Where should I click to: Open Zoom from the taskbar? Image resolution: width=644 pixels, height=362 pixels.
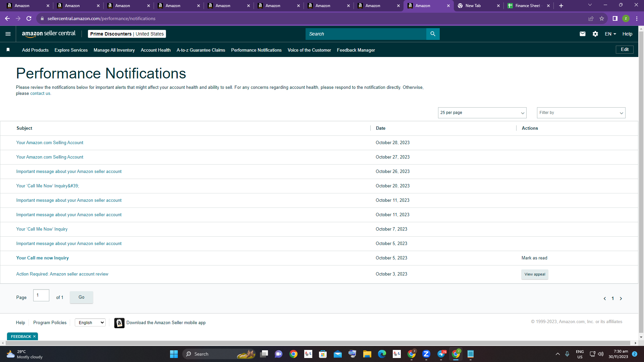(x=426, y=354)
